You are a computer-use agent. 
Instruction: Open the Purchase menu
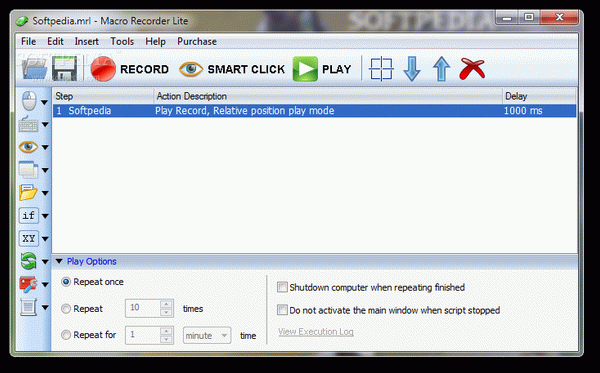(x=197, y=41)
